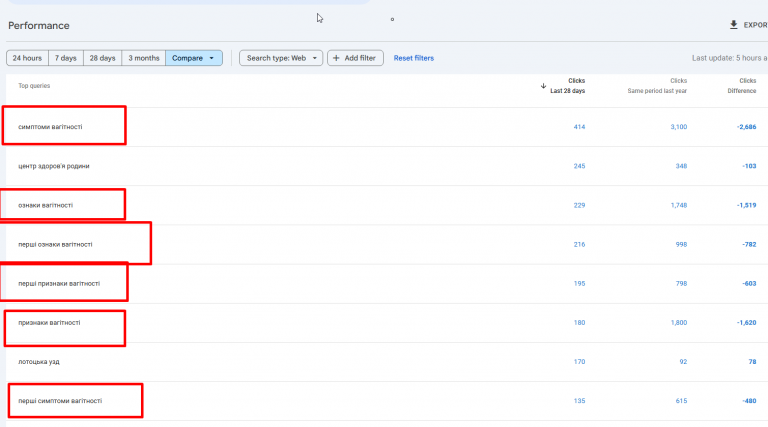This screenshot has width=768, height=427.
Task: Click the -103 difference value
Action: click(x=749, y=166)
